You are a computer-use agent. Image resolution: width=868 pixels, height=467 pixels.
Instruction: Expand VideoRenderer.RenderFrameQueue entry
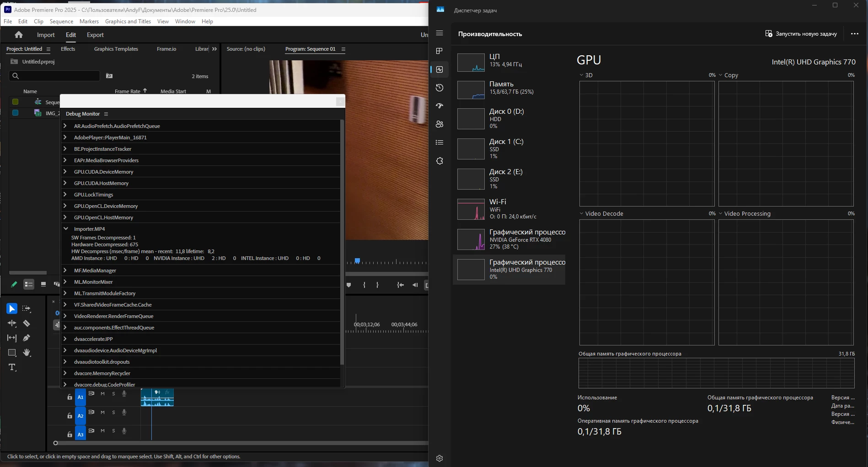tap(65, 316)
